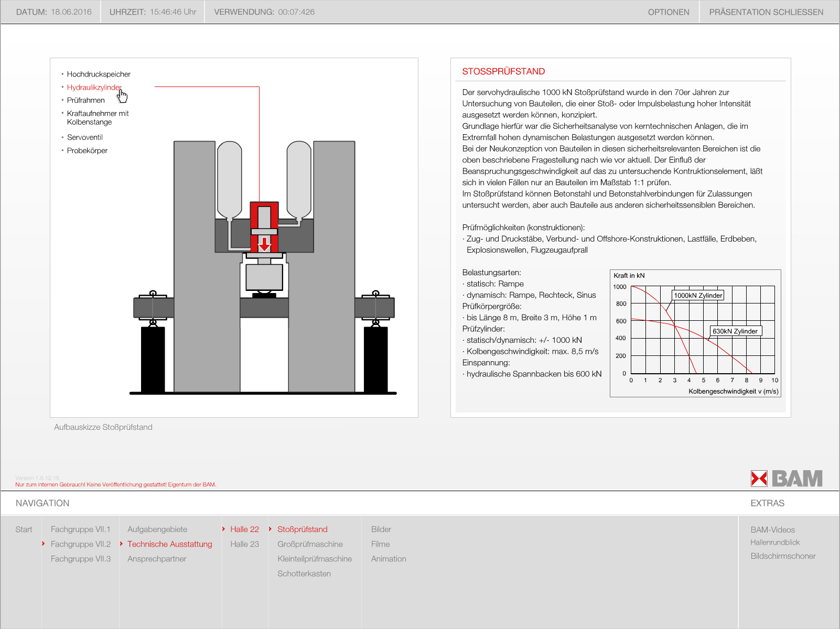The width and height of the screenshot is (840, 629).
Task: Show Bilder for the Stoßprüfstand
Action: [381, 529]
